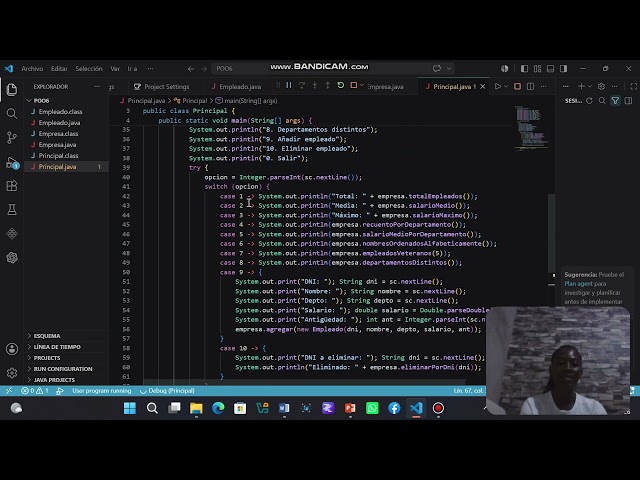This screenshot has width=640, height=480.
Task: Click the debug Step Over button
Action: coord(302,85)
